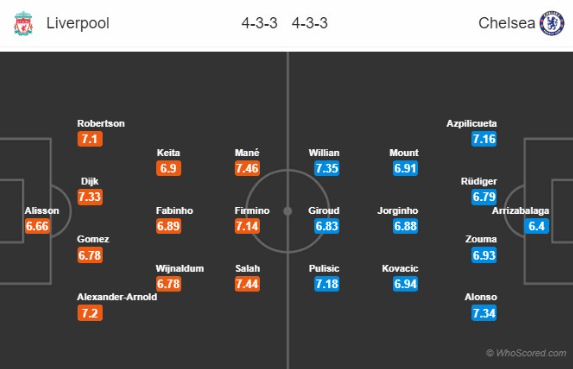Open Robertson player name
The height and width of the screenshot is (369, 573).
click(101, 123)
